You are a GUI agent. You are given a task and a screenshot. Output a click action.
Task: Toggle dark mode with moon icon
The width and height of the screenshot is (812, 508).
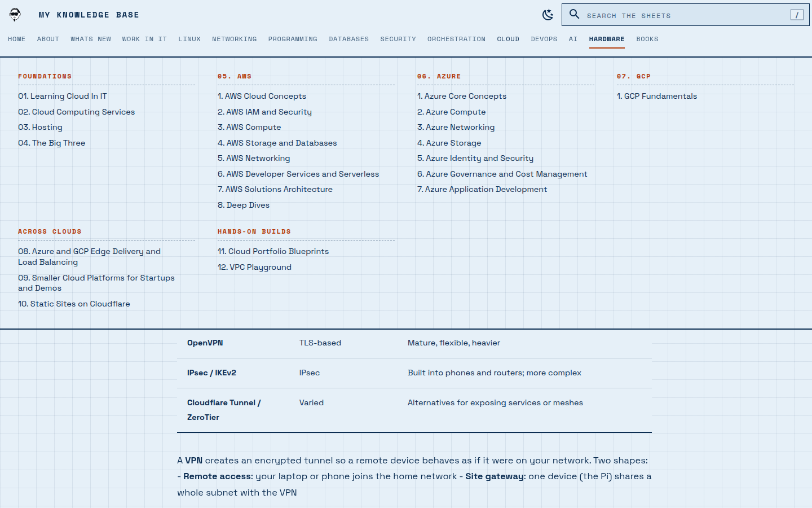point(548,15)
